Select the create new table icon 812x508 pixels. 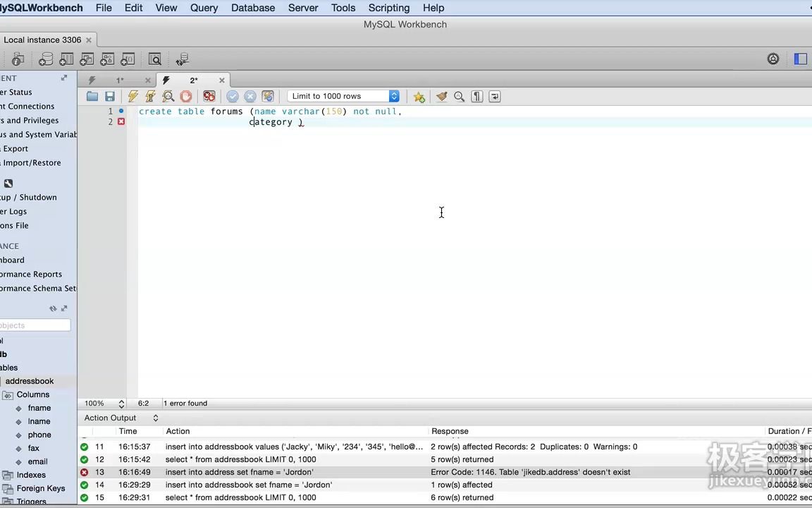[x=66, y=59]
